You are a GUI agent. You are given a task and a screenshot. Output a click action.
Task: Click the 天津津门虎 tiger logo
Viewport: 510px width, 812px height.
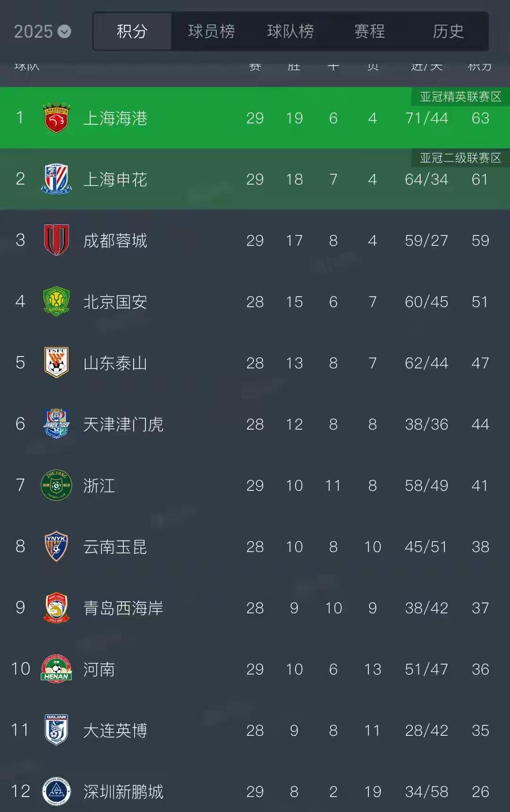(56, 424)
